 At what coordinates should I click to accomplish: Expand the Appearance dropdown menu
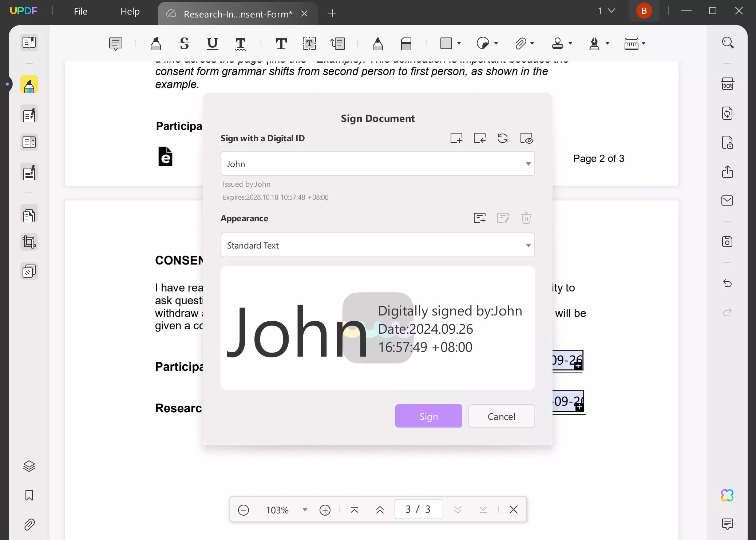click(528, 245)
